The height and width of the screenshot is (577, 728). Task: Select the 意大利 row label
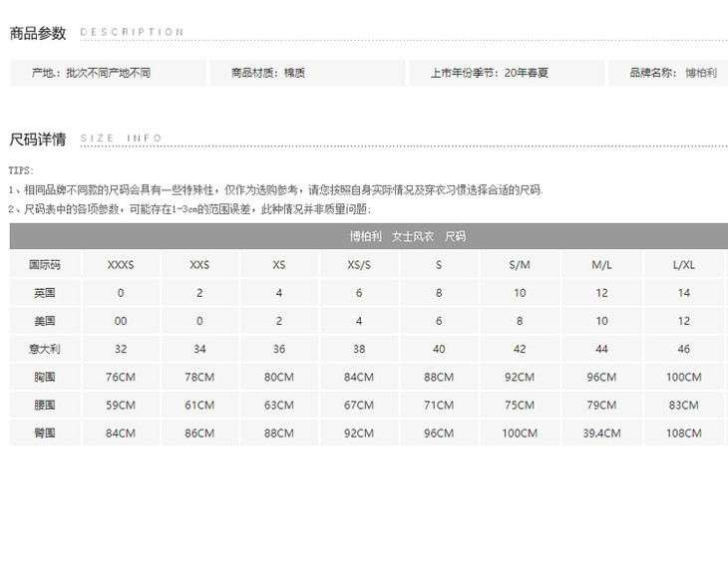(x=44, y=349)
